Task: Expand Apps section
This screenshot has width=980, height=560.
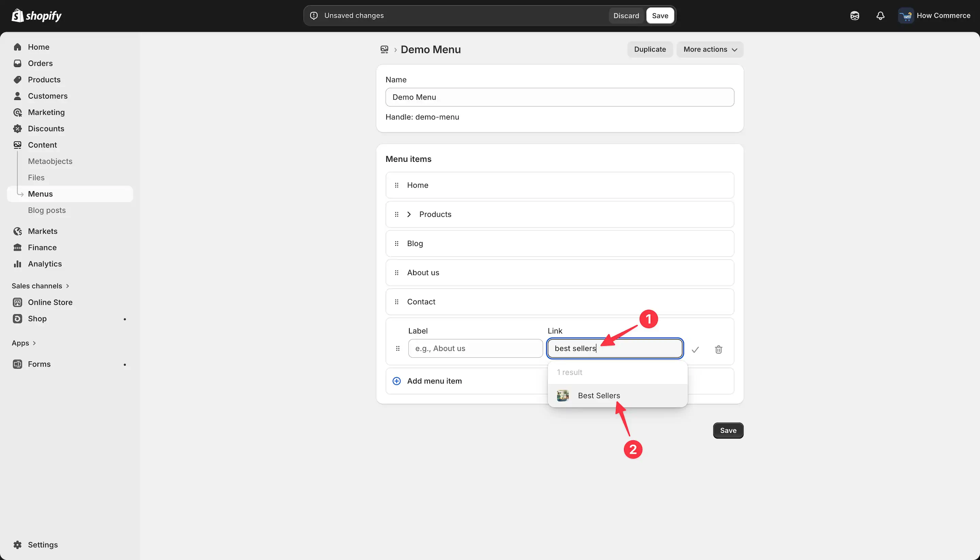Action: (x=24, y=343)
